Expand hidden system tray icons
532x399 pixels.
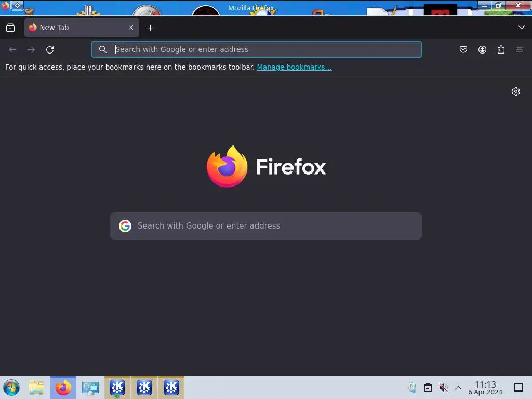[x=458, y=388]
